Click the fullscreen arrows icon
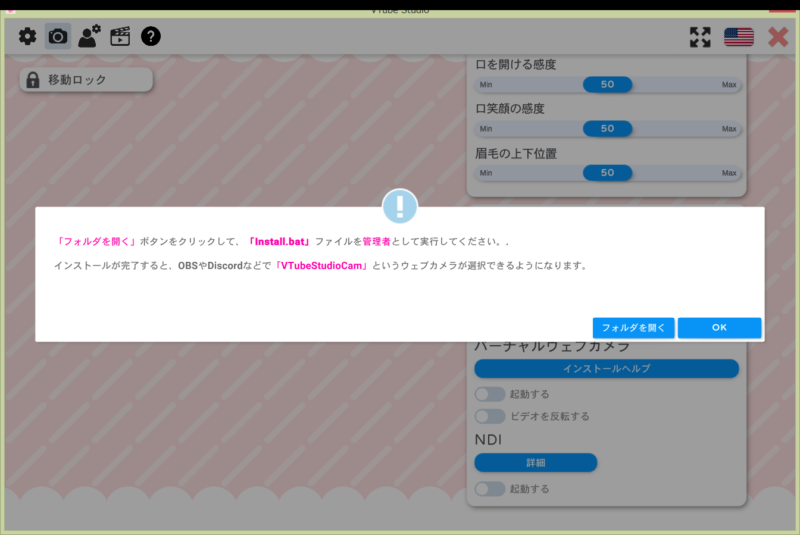800x535 pixels. (700, 37)
